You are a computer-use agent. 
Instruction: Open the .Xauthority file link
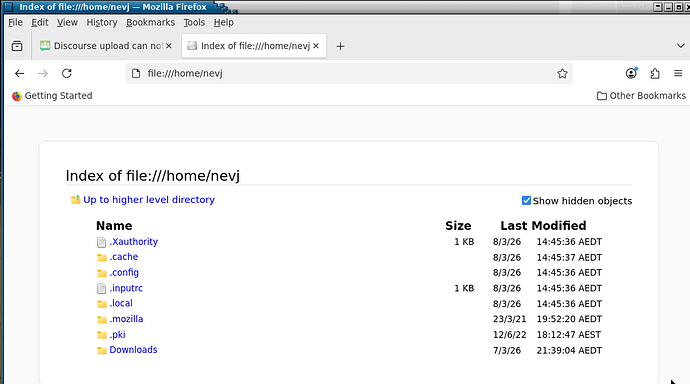133,241
